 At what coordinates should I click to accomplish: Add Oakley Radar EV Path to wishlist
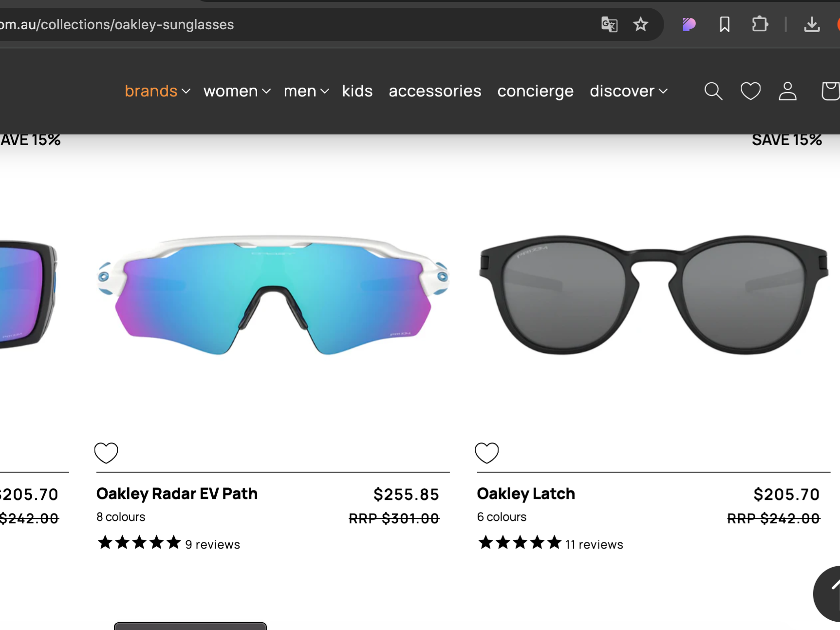click(x=106, y=453)
